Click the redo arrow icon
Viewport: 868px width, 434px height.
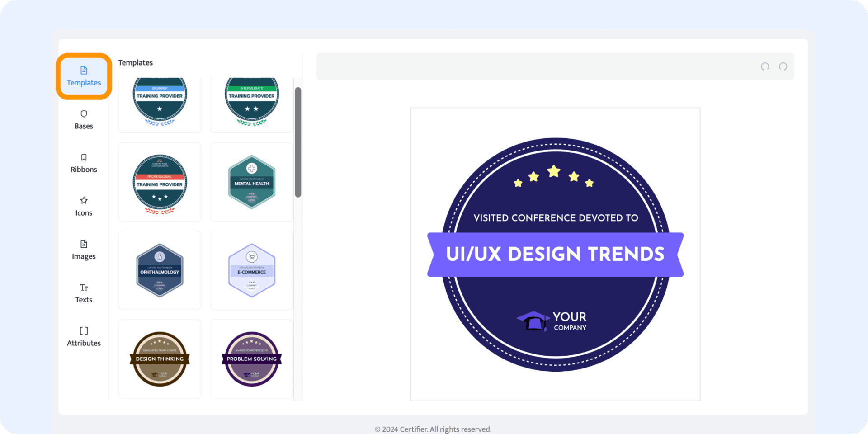click(x=783, y=67)
